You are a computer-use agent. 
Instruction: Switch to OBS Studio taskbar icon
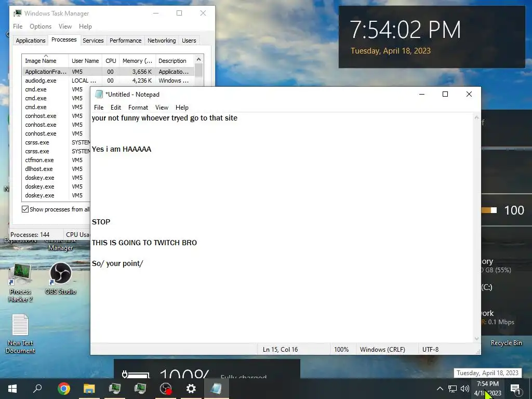(166, 389)
